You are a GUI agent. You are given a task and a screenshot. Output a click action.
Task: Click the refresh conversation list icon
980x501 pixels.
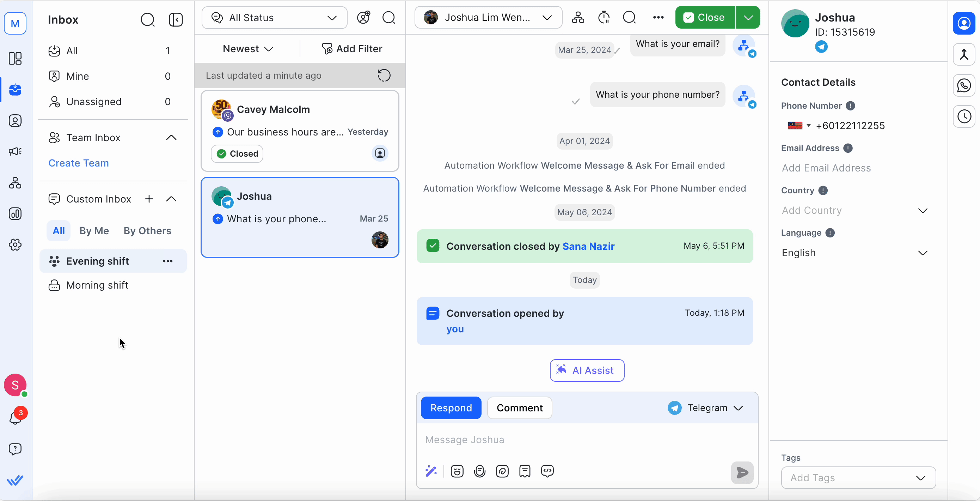(384, 76)
